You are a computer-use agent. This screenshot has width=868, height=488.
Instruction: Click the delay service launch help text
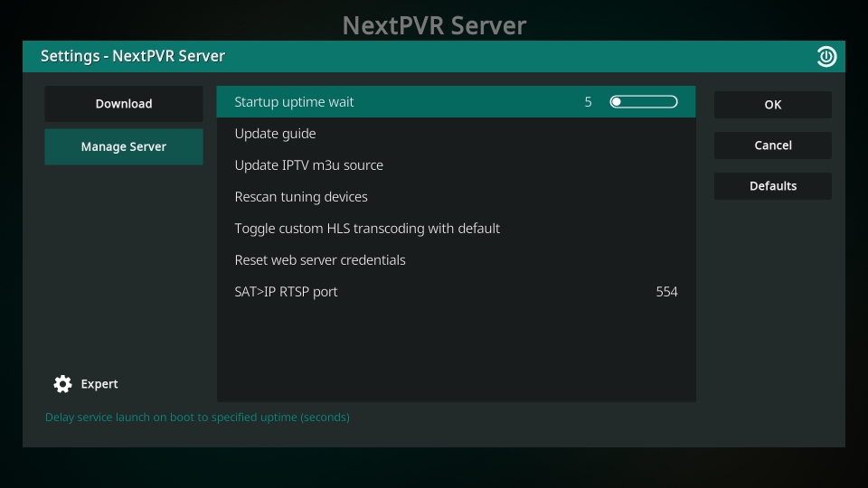(x=197, y=418)
